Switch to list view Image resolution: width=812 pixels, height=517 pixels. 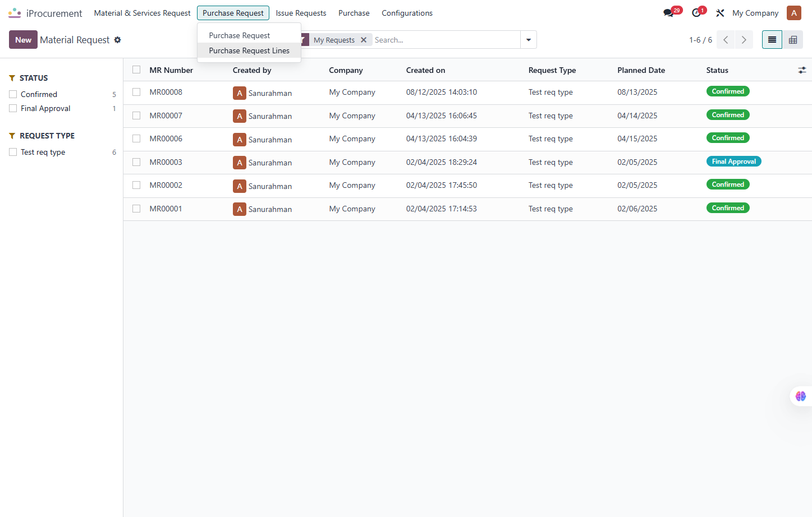772,40
